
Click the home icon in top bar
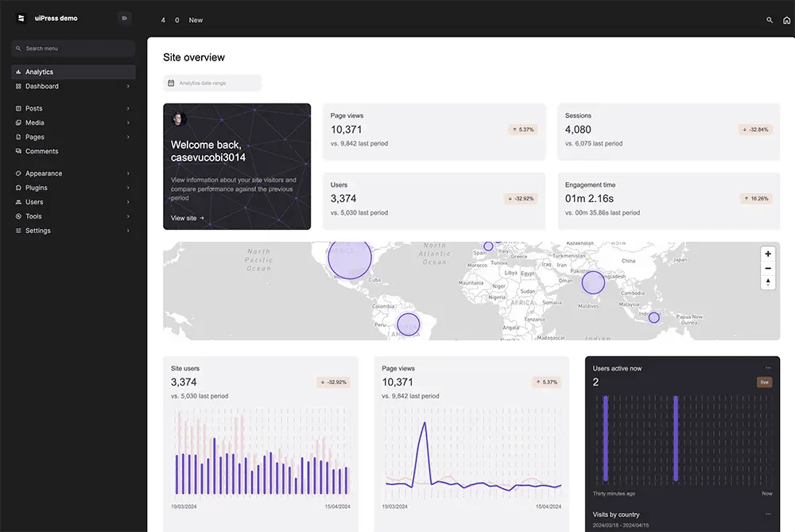[x=786, y=20]
